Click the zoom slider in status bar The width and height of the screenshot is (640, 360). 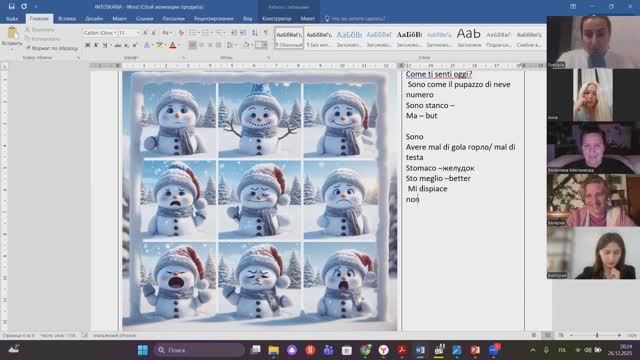(597, 335)
